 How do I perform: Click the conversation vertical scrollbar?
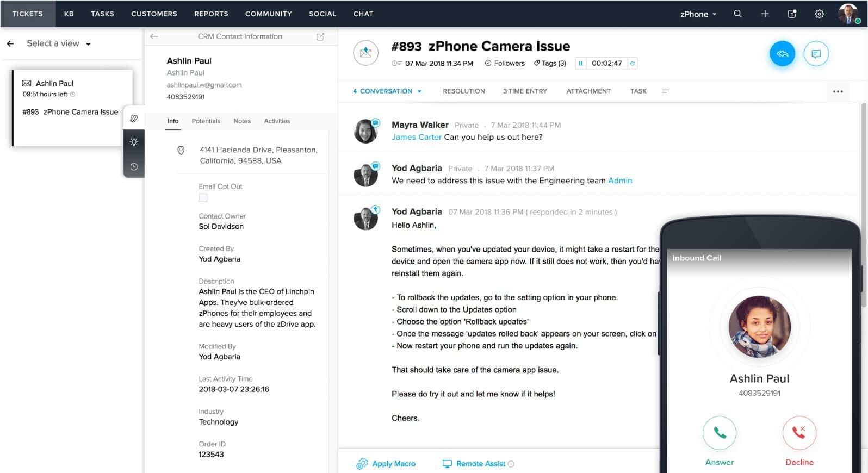[x=863, y=207]
